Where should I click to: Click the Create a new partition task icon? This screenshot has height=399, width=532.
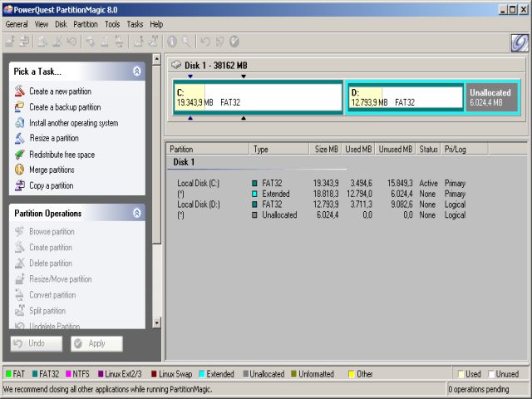[20, 91]
